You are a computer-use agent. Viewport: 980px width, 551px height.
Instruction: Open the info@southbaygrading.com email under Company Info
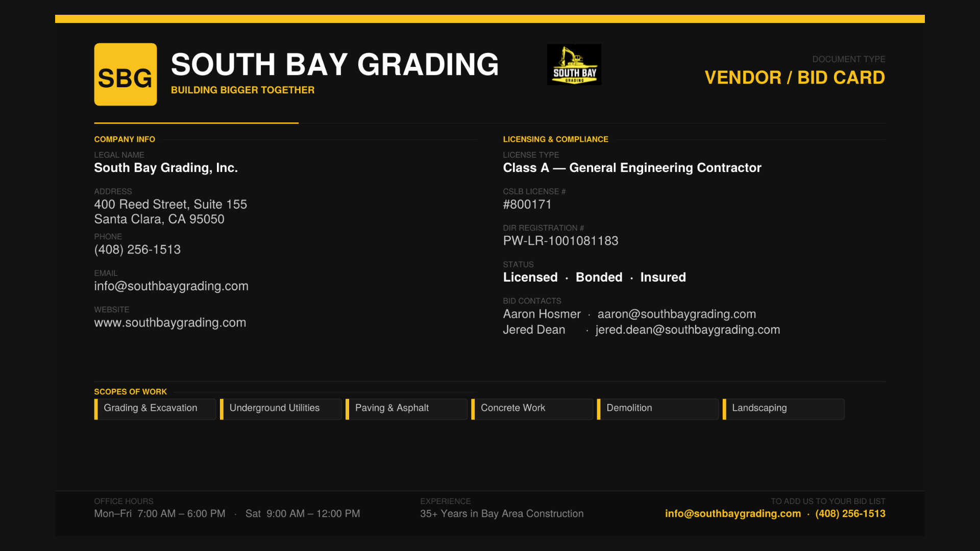171,286
